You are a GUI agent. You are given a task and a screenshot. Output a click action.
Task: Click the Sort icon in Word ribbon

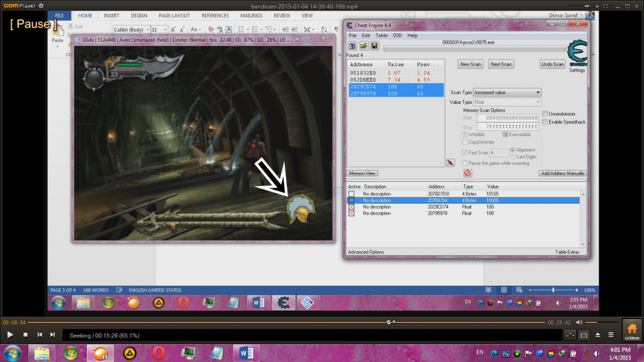(x=324, y=29)
